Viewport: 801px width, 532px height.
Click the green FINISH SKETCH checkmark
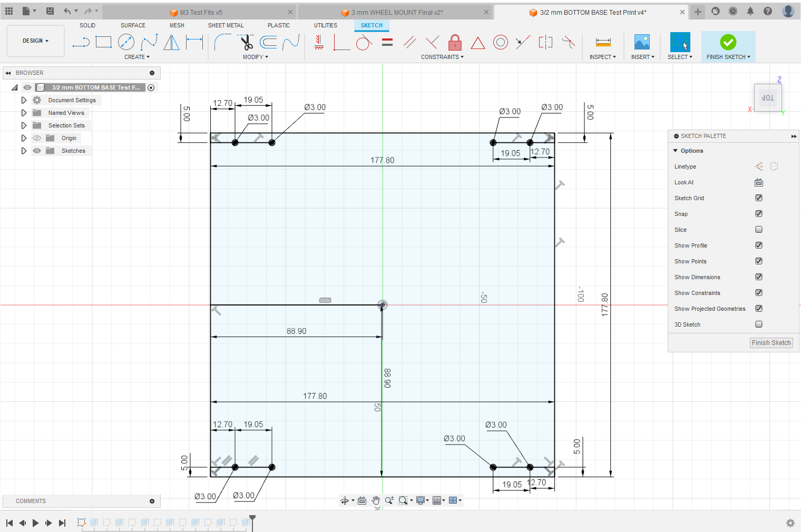(728, 42)
